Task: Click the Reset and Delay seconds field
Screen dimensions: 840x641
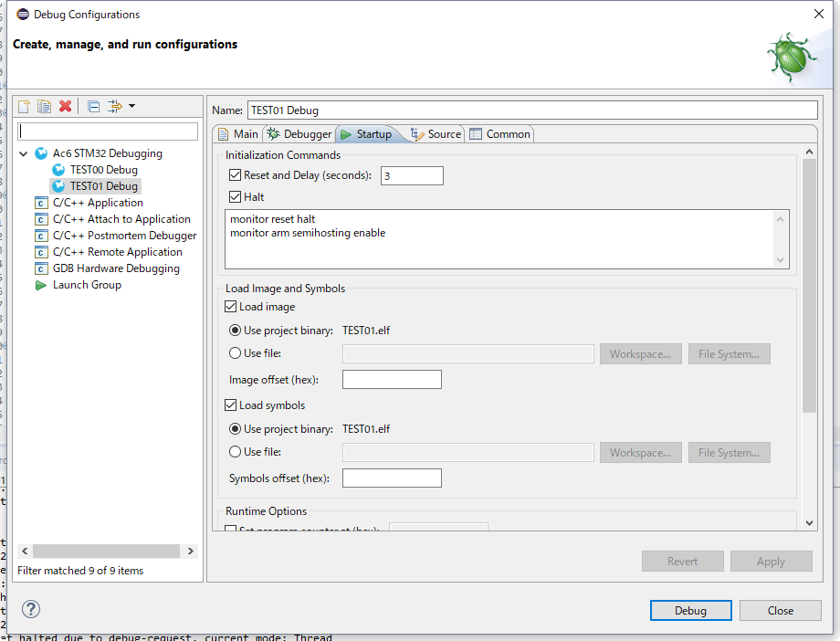Action: 411,175
